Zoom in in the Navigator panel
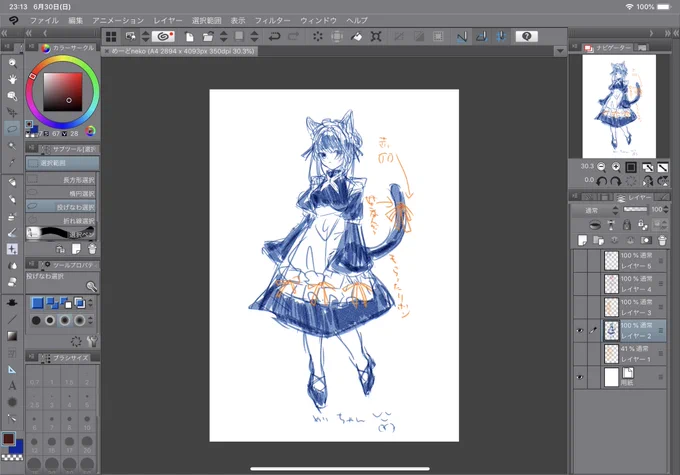 point(616,167)
